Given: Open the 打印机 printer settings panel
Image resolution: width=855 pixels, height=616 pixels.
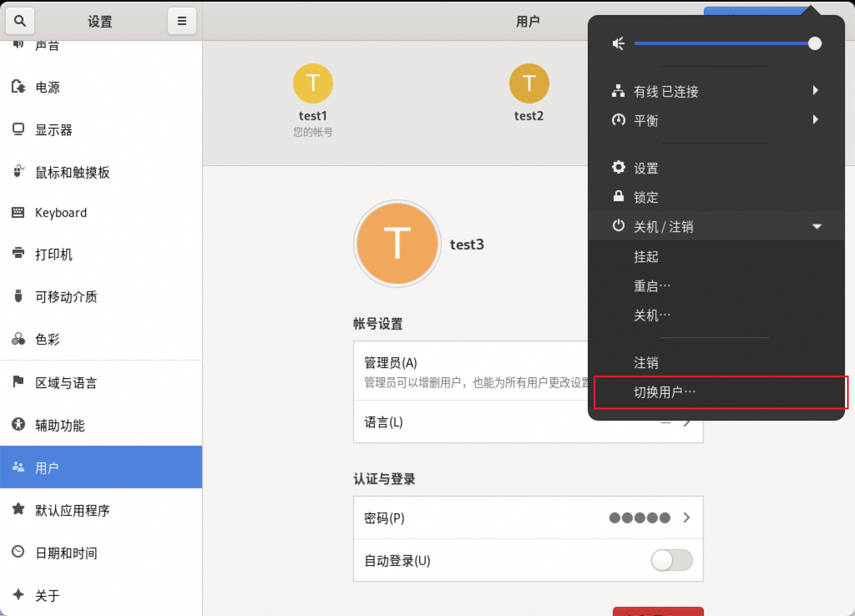Looking at the screenshot, I should 53,254.
